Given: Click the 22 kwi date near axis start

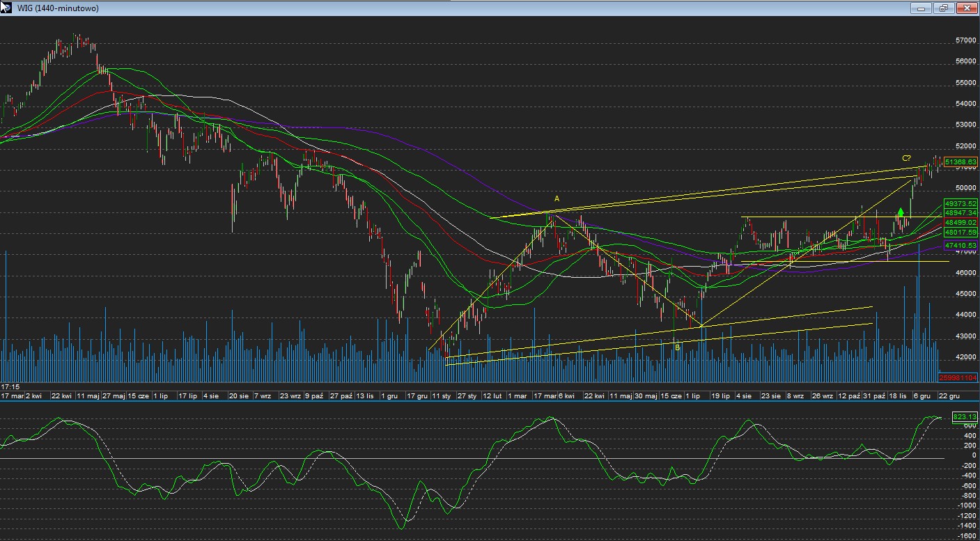Looking at the screenshot, I should coord(61,395).
